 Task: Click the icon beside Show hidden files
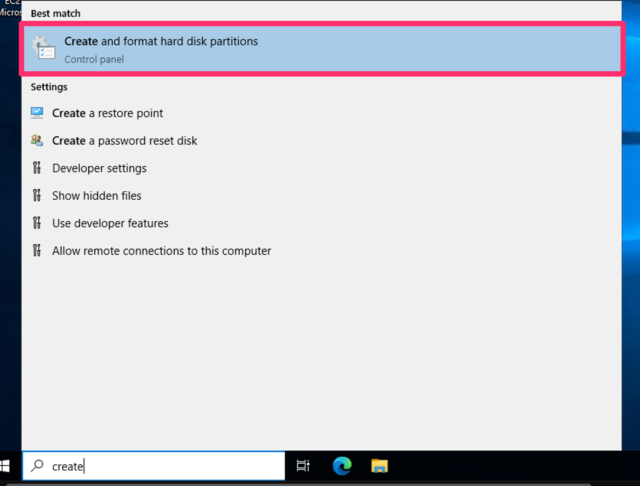click(x=37, y=196)
